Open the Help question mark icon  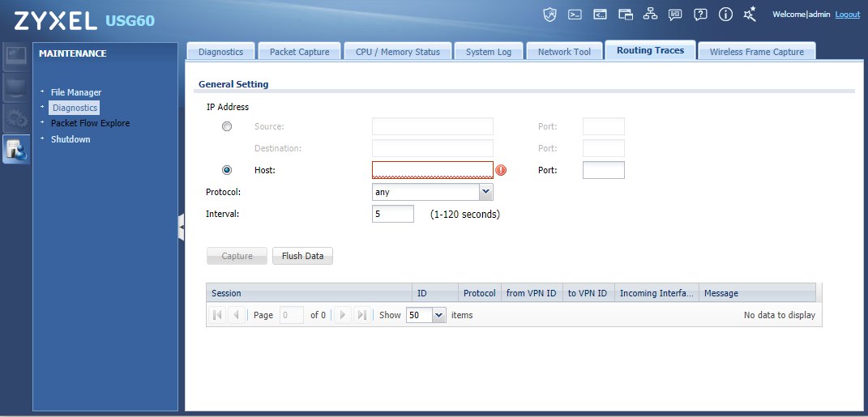tap(701, 15)
